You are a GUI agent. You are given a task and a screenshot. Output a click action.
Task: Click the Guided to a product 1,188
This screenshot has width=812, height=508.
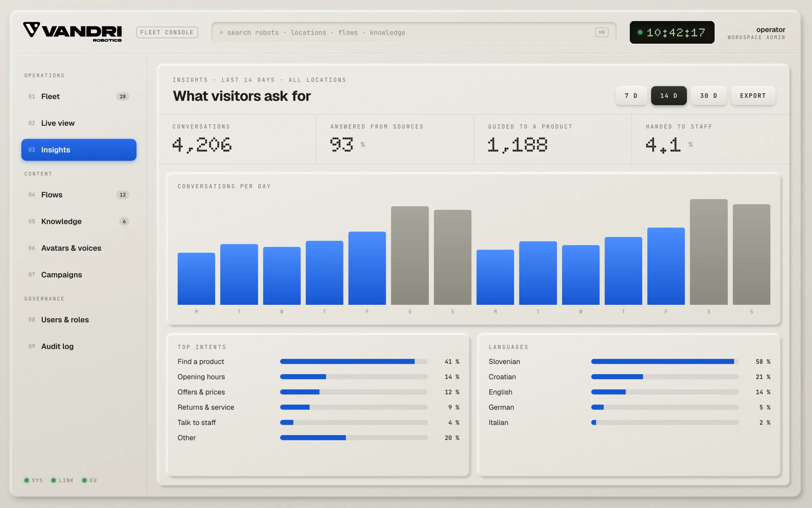tap(517, 145)
